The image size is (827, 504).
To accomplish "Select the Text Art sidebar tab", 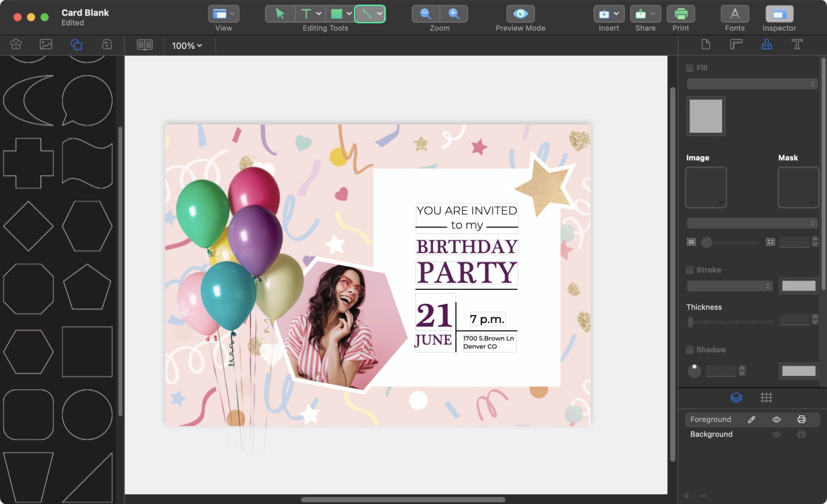I will pyautogui.click(x=107, y=44).
